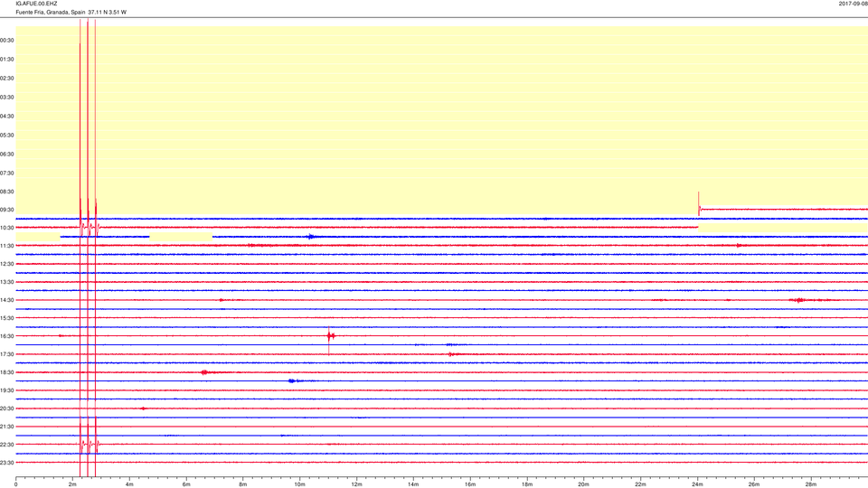Click the red event on 18:30 trace near 6m
The height and width of the screenshot is (488, 868).
204,372
